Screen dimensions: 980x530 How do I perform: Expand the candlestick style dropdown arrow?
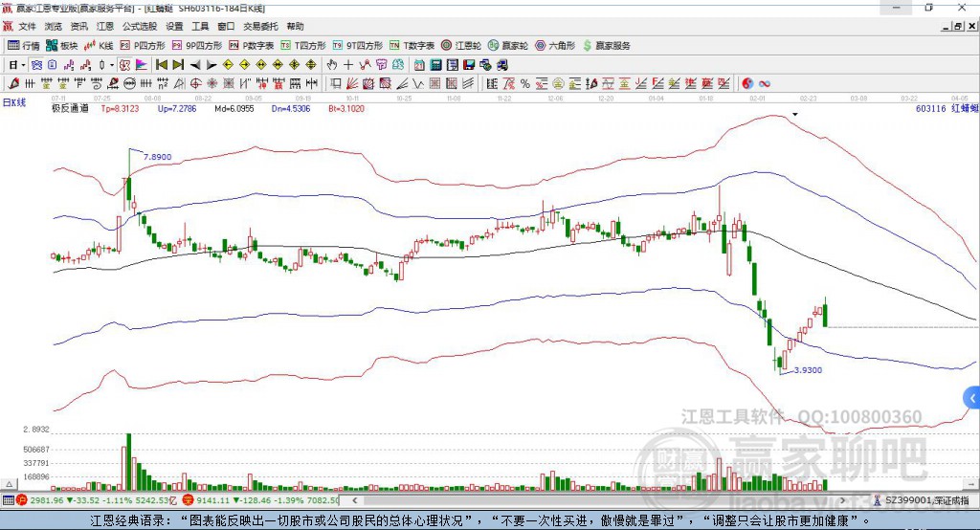pyautogui.click(x=112, y=65)
